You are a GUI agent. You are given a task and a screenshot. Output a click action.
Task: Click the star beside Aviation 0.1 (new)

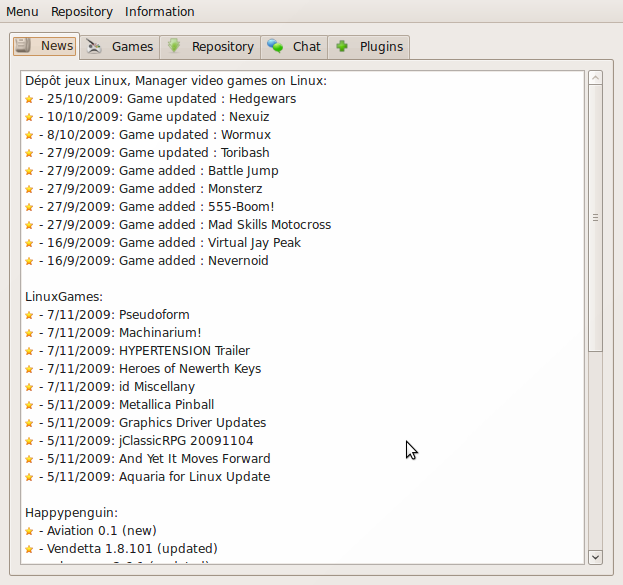(29, 531)
